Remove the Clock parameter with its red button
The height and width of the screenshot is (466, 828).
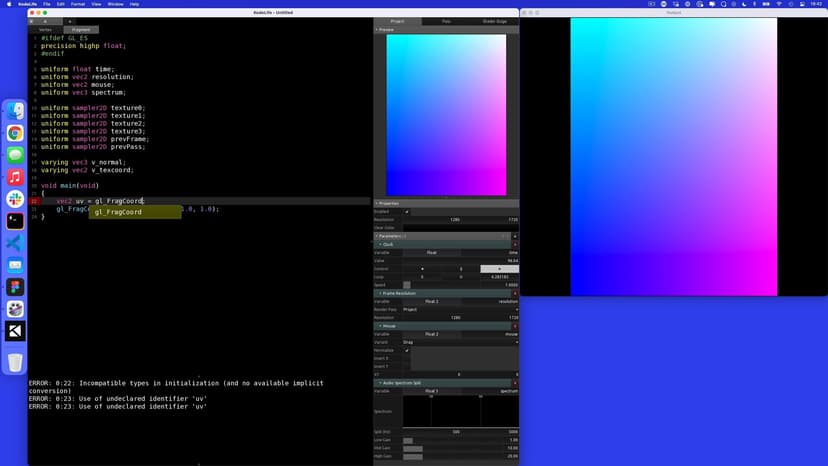tap(515, 244)
